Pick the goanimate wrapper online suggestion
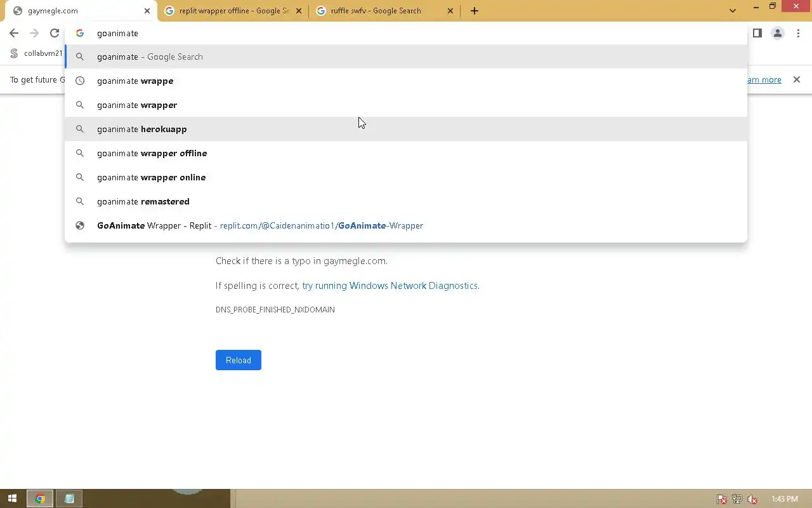Image resolution: width=812 pixels, height=508 pixels. pos(406,177)
